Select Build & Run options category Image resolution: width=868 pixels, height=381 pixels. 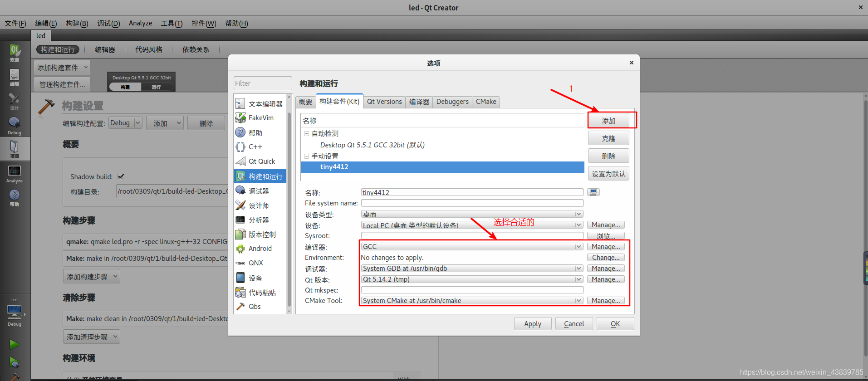[260, 176]
